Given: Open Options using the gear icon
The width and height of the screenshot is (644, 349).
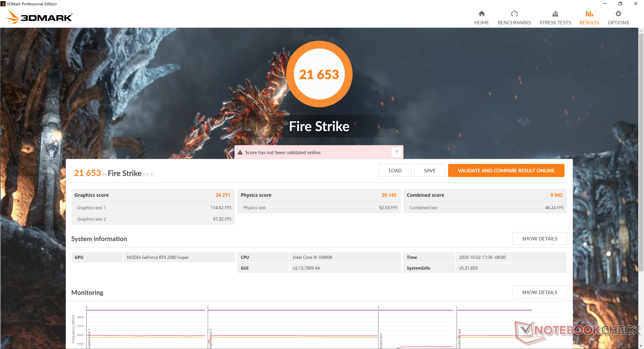Looking at the screenshot, I should (618, 14).
